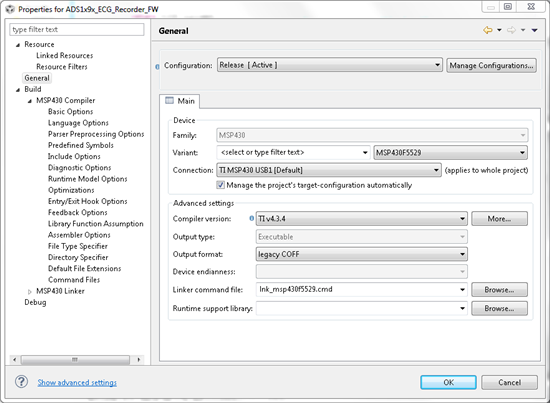The height and width of the screenshot is (403, 550).
Task: Click the tree panel horizontal scrollbar
Action: click(x=76, y=360)
